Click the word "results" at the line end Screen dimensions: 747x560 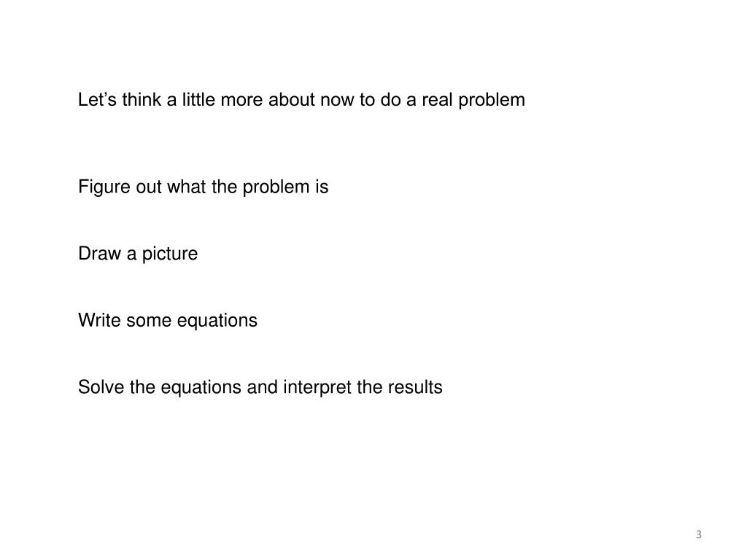(x=415, y=387)
